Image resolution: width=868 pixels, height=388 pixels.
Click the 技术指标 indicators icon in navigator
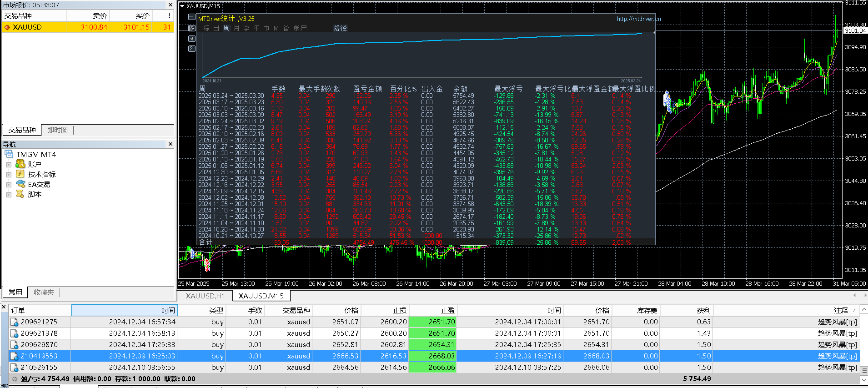(x=20, y=174)
